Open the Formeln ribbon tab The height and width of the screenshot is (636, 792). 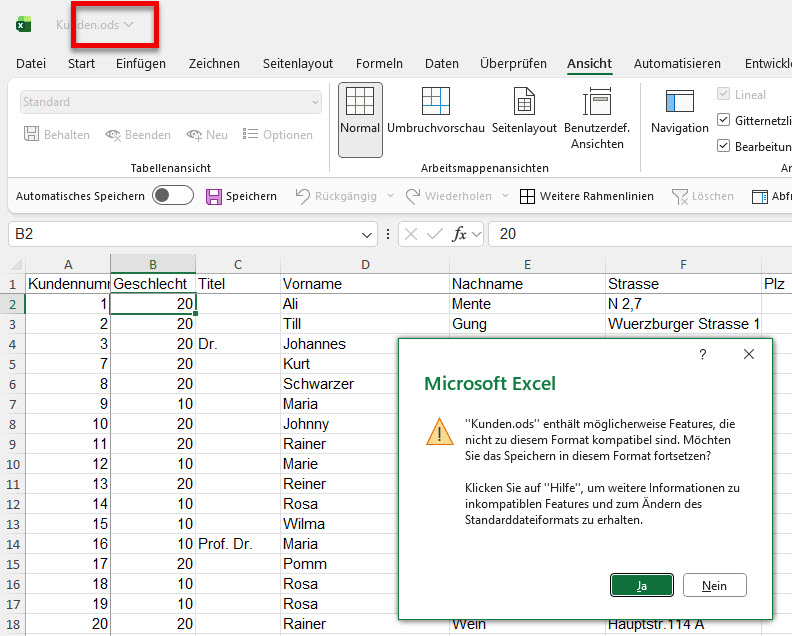379,63
